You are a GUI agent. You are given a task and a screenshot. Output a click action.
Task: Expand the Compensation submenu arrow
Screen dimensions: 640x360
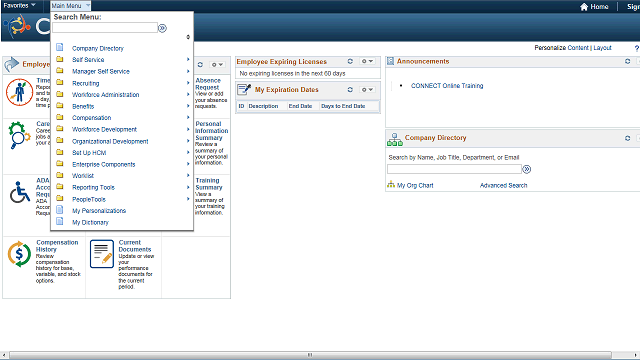[x=188, y=118]
